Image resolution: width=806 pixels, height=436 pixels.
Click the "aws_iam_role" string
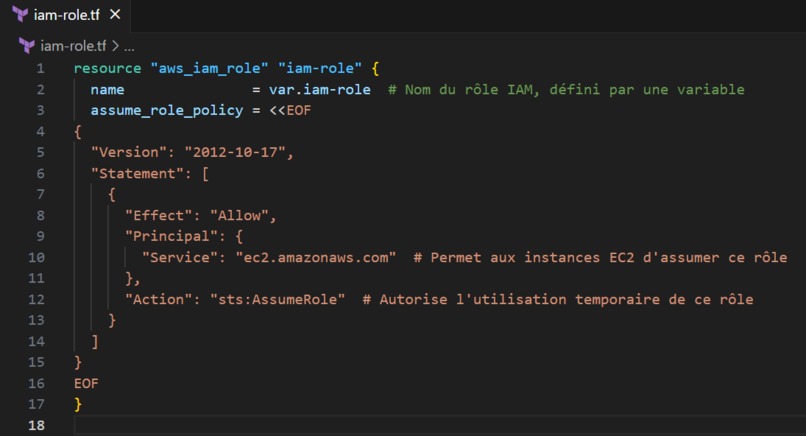point(209,68)
